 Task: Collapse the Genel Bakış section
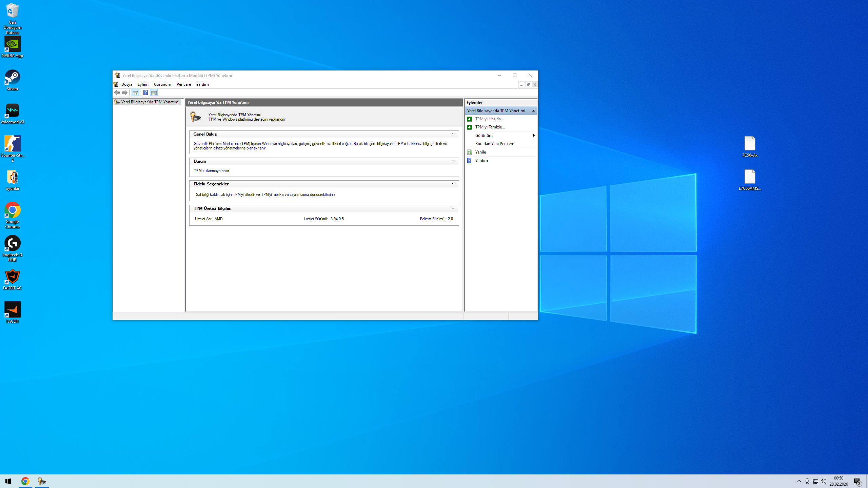(453, 134)
